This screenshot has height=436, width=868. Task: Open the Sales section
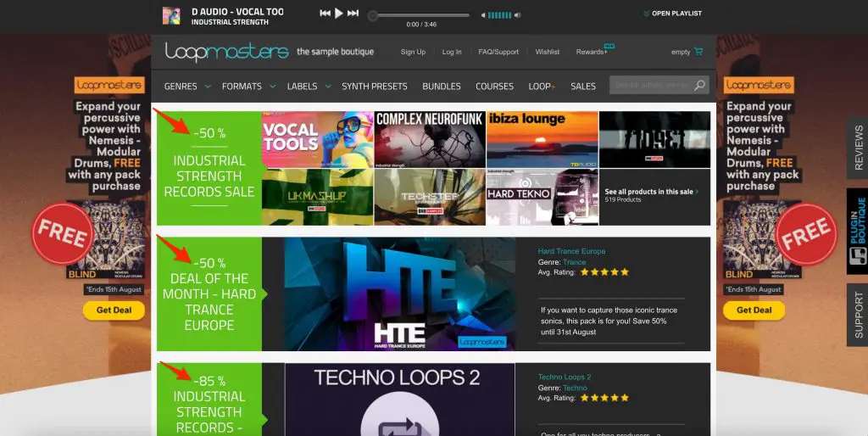click(x=583, y=87)
